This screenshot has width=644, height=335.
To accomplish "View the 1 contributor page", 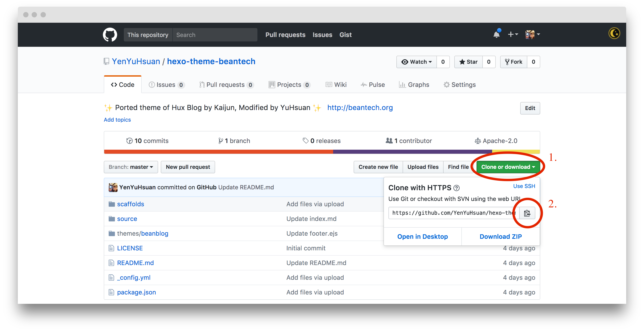I will (409, 141).
